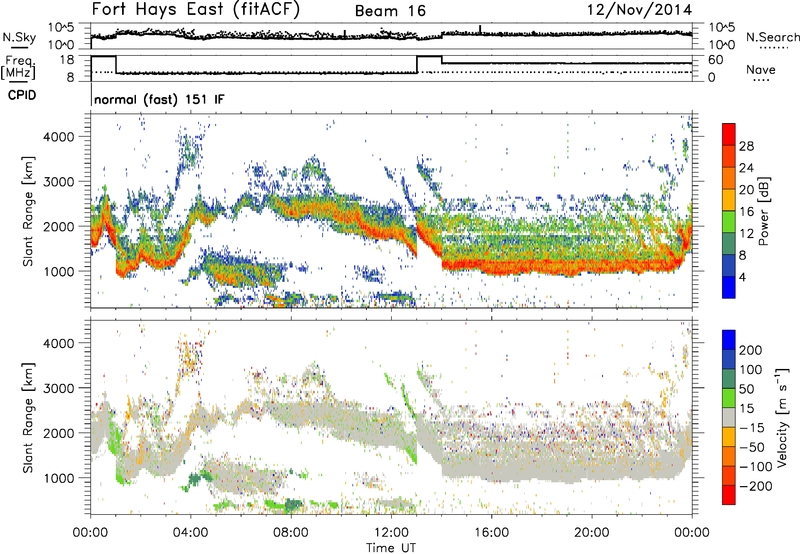Click the 'Freq. [MHz]' axis label
Screen dimensions: 800x554
click(x=18, y=67)
